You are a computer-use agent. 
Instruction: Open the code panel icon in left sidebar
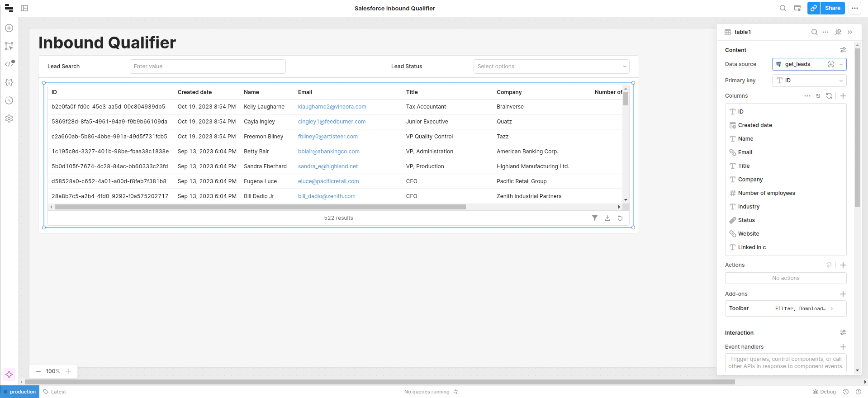point(9,64)
